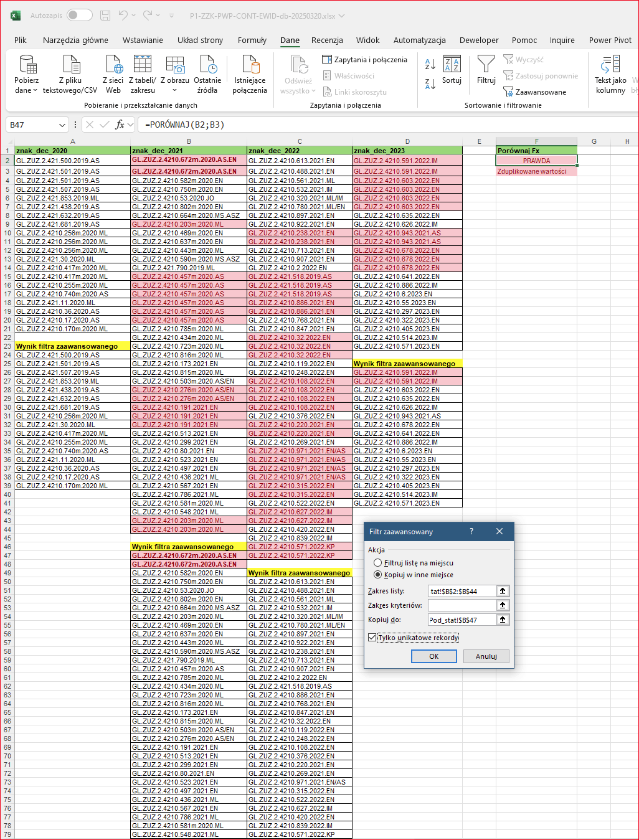Click the Save disk icon
The image size is (639, 840).
pos(105,15)
